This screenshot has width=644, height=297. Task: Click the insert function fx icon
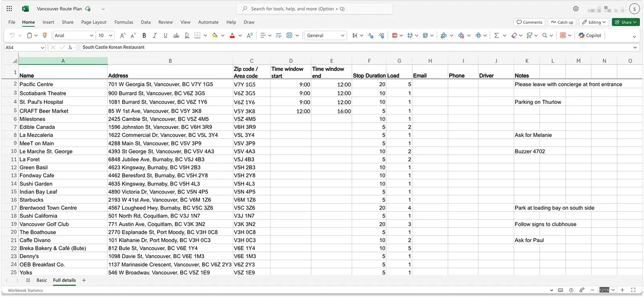pos(70,47)
